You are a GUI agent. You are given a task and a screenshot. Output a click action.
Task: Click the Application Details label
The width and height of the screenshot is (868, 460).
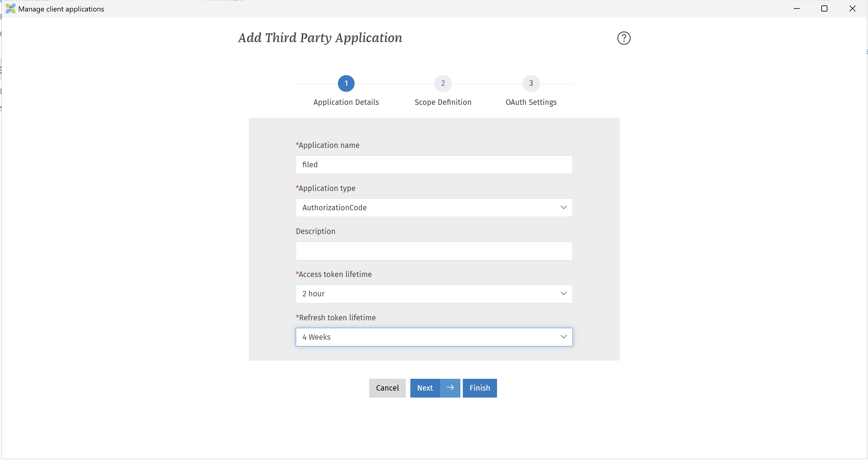(346, 102)
